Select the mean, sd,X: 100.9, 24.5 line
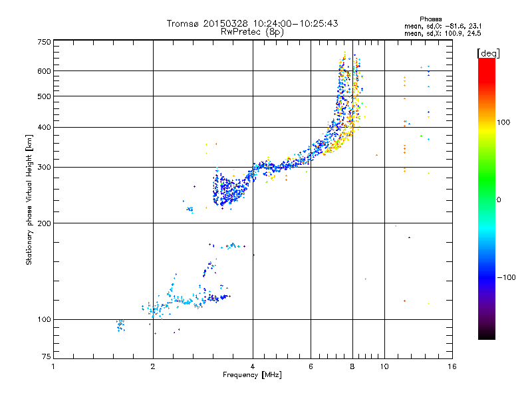Screen dimensions: 532x399 (x=443, y=33)
